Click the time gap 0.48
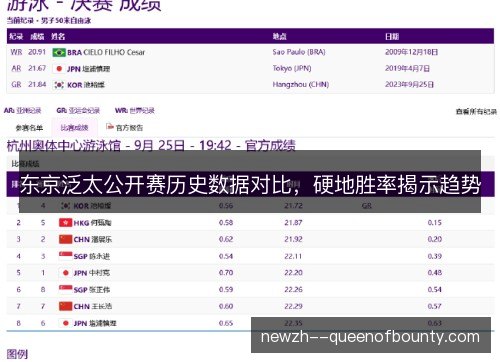Image resolution: width=500 pixels, height=362 pixels. pyautogui.click(x=435, y=273)
